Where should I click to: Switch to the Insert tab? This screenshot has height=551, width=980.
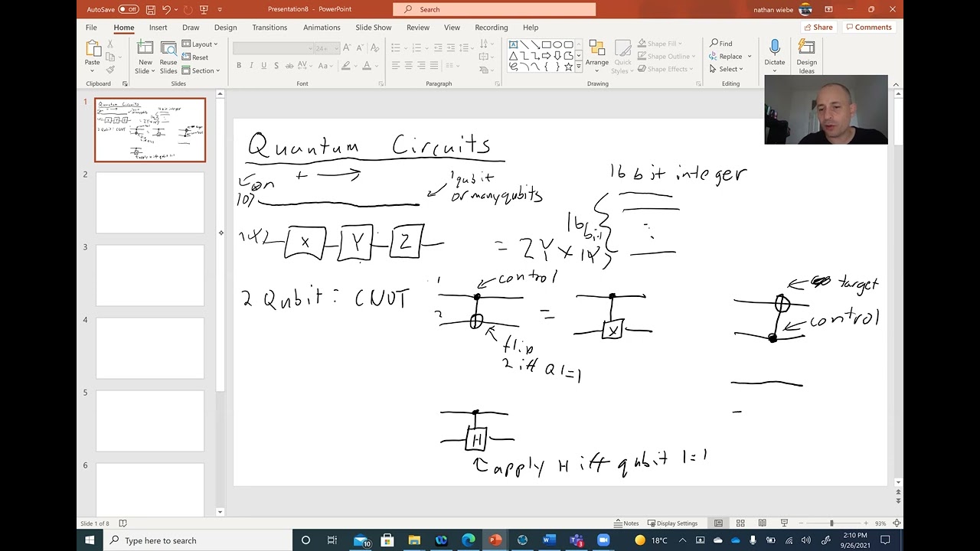point(158,28)
